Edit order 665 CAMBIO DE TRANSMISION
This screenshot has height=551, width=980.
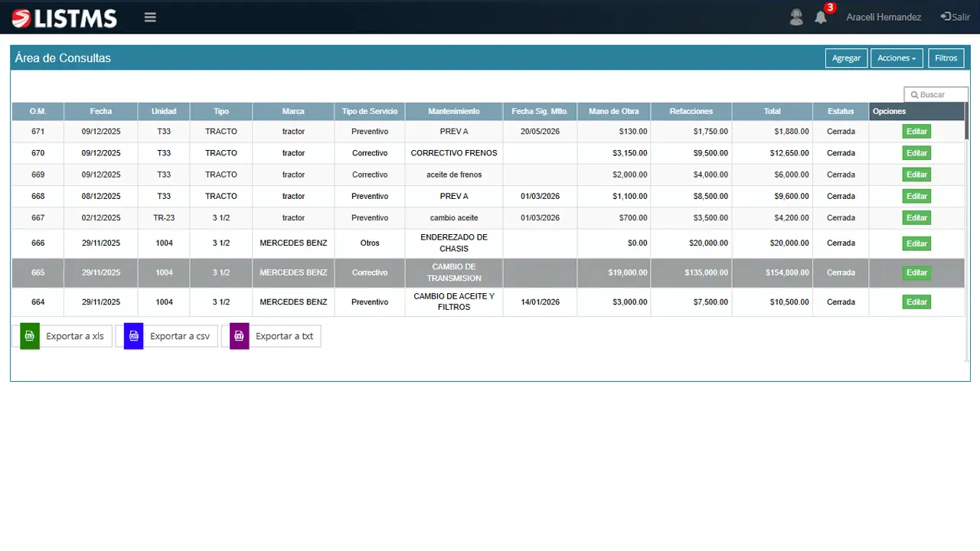(x=916, y=272)
